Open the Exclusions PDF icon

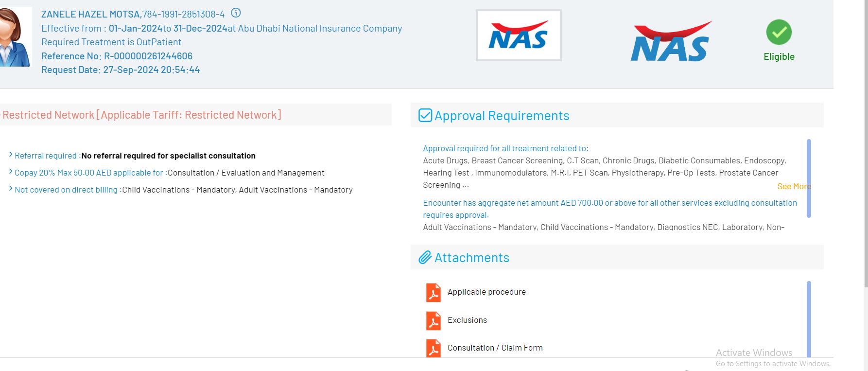(433, 320)
